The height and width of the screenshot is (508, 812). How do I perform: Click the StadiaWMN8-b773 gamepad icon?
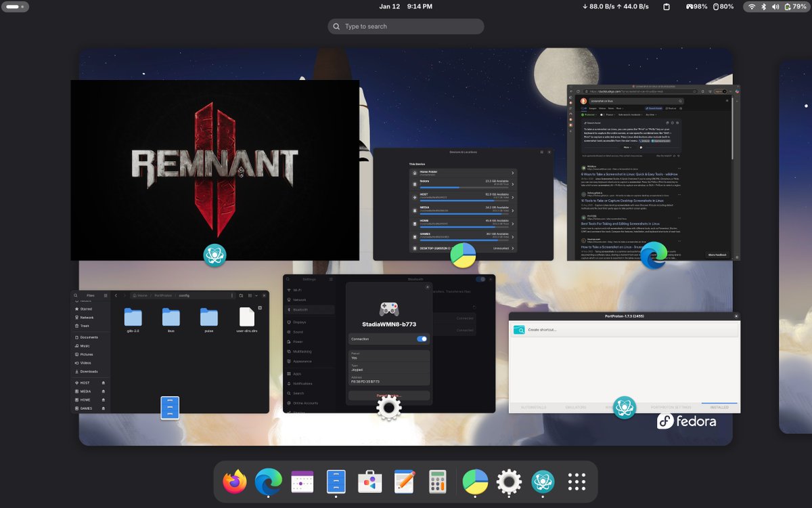tap(388, 309)
